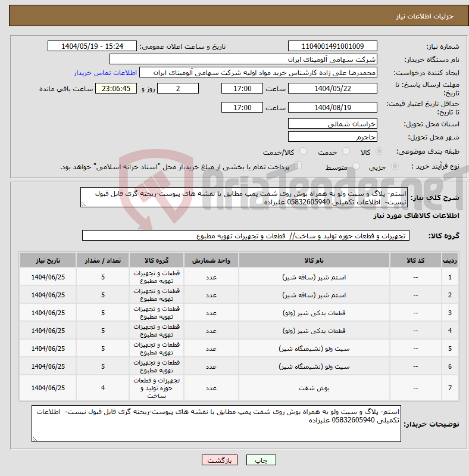Screen dimensions: 469x476
Task: Click استم شیر (ساقه شیر) in row 1
Action: 314,277
